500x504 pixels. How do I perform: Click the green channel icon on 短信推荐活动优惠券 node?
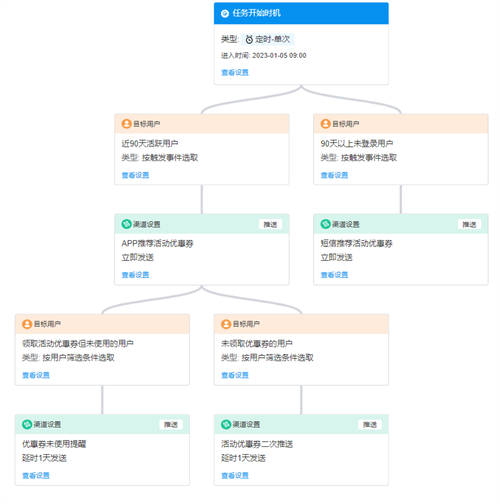(x=325, y=224)
